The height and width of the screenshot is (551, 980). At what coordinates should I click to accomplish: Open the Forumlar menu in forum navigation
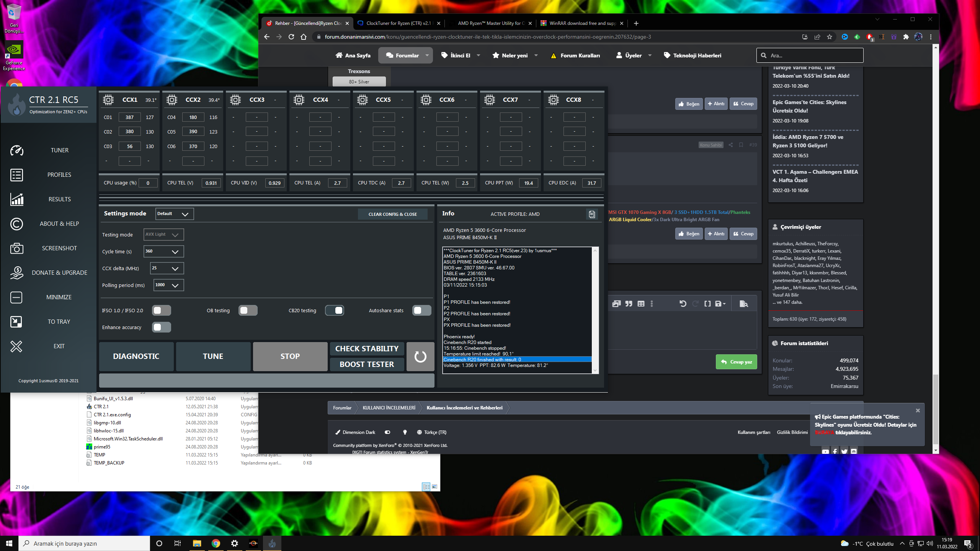(406, 55)
